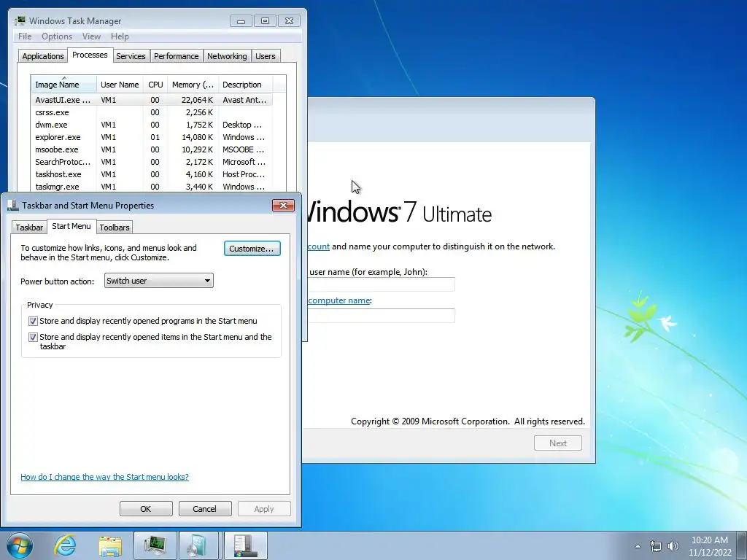Sort processes by CPU column
This screenshot has width=747, height=560.
(155, 85)
